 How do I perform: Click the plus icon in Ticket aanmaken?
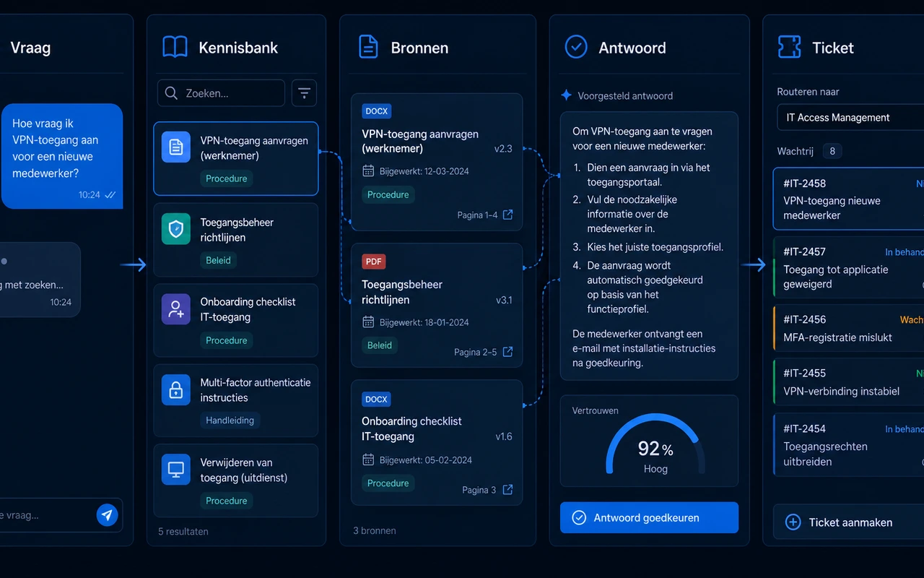point(793,522)
